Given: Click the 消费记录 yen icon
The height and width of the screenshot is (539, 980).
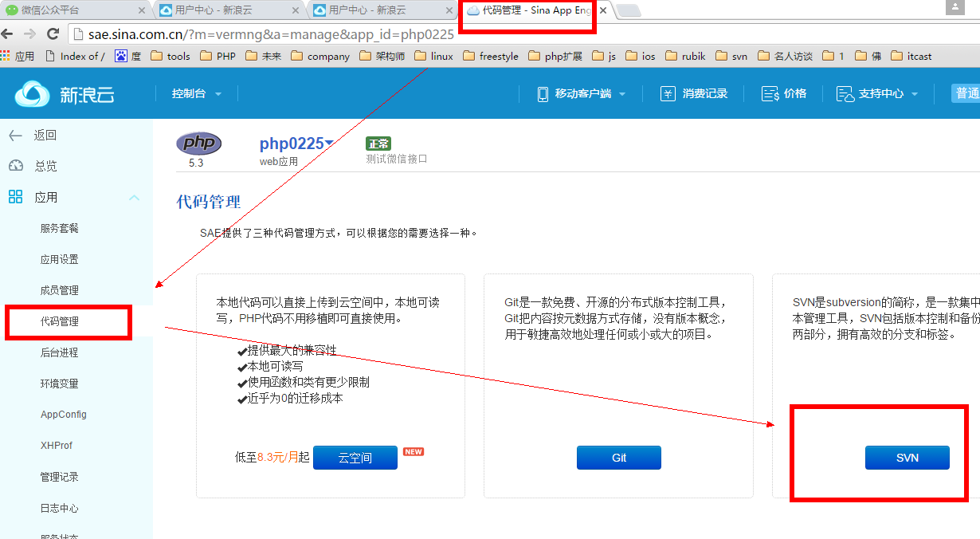Looking at the screenshot, I should tap(668, 94).
